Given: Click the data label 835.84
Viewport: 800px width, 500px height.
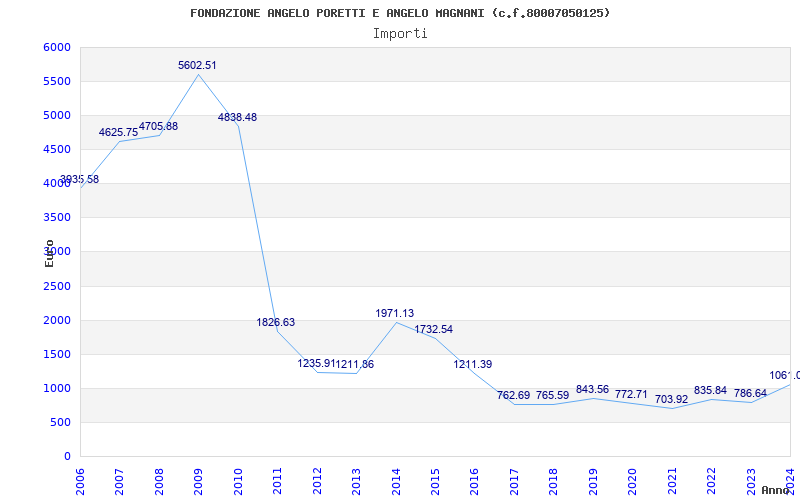Looking at the screenshot, I should coord(710,390).
